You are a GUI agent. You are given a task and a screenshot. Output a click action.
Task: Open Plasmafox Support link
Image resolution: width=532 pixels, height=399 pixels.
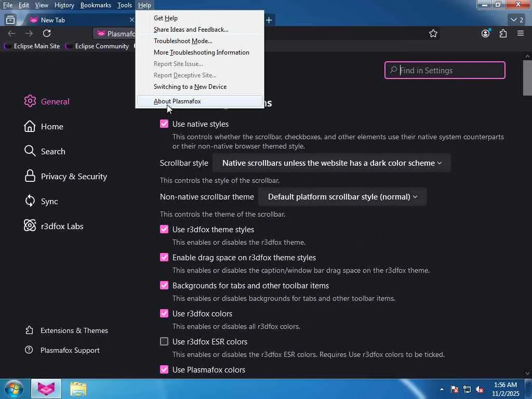[62, 350]
